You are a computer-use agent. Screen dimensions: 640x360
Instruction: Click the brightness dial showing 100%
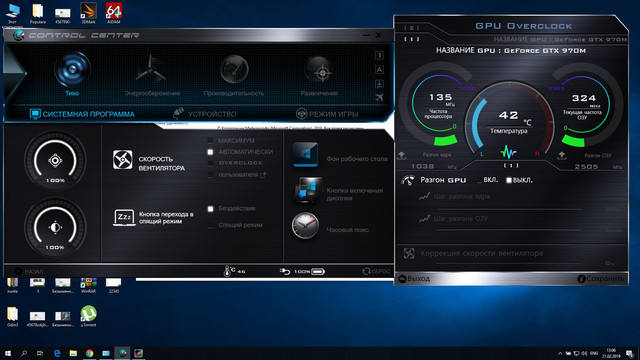(x=55, y=227)
